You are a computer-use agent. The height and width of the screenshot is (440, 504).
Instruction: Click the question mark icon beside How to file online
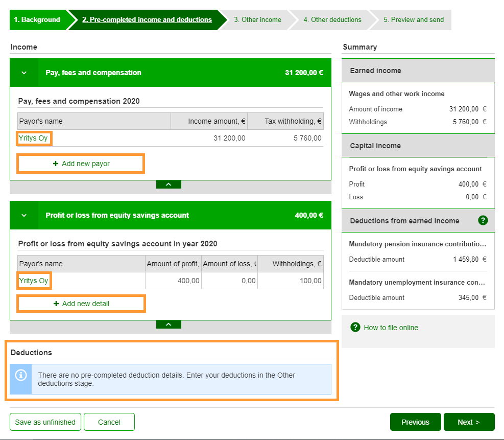click(355, 327)
